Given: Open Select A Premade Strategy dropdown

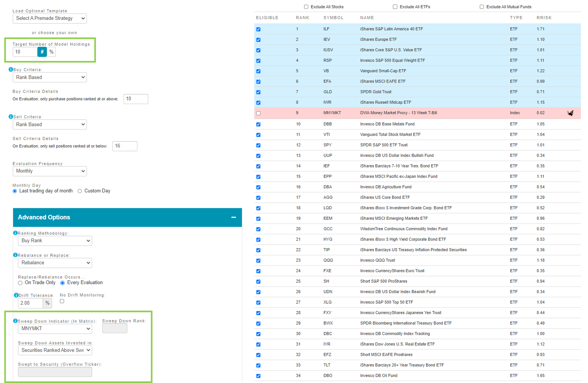Looking at the screenshot, I should [50, 18].
